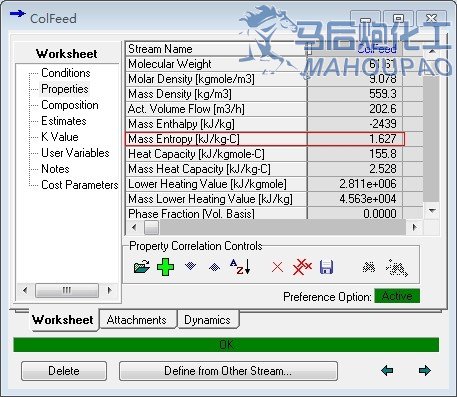Viewport: 457px width, 397px height.
Task: Go to next stream with right arrow
Action: click(x=425, y=370)
